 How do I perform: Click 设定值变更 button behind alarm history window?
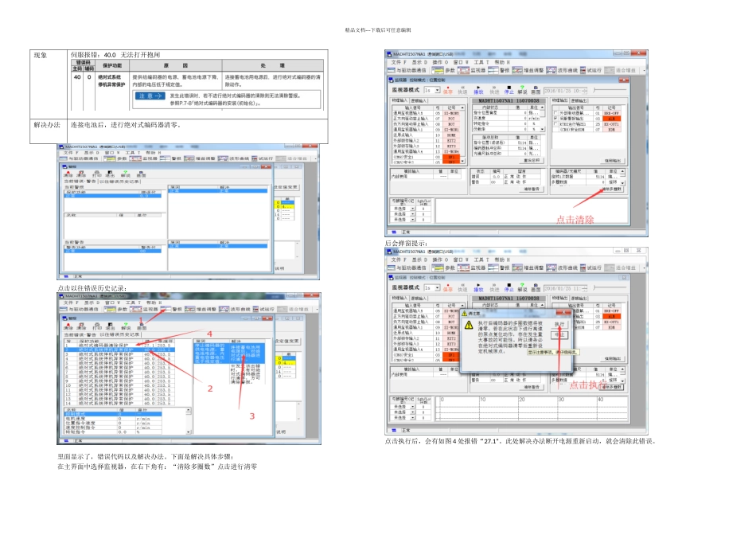click(286, 341)
